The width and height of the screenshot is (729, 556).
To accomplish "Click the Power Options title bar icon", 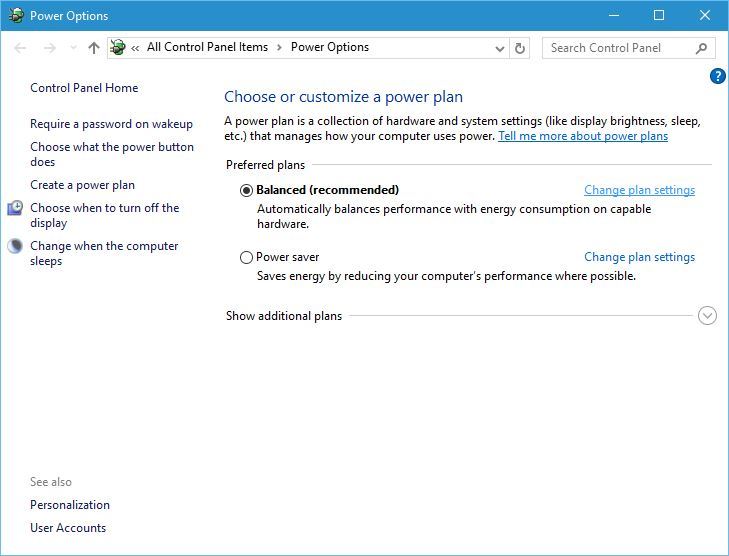I will (16, 15).
